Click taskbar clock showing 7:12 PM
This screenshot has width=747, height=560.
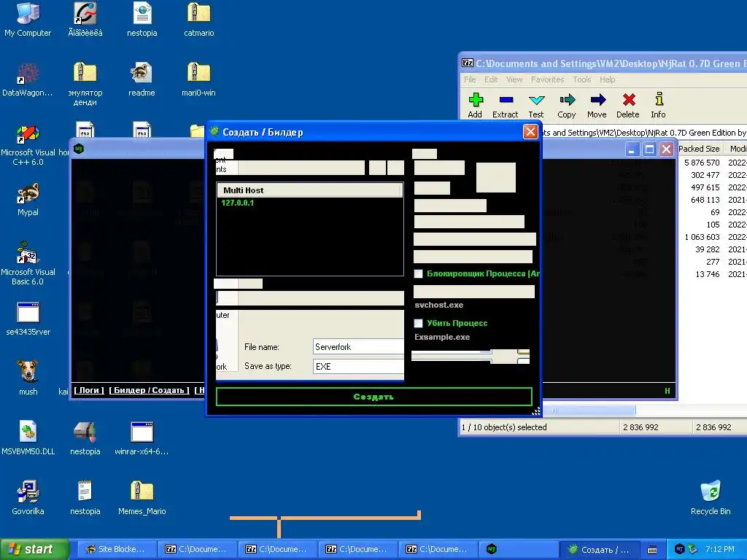(720, 549)
